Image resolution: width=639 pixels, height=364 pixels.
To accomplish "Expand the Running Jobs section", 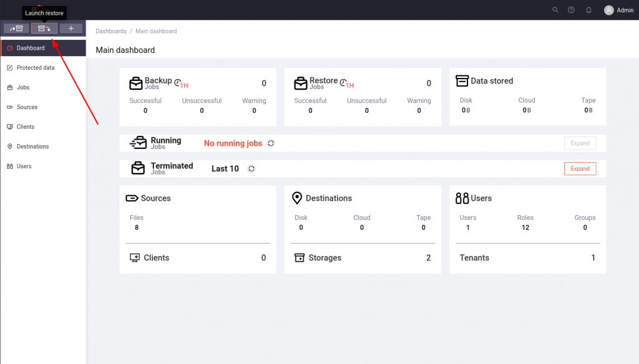I will (580, 143).
